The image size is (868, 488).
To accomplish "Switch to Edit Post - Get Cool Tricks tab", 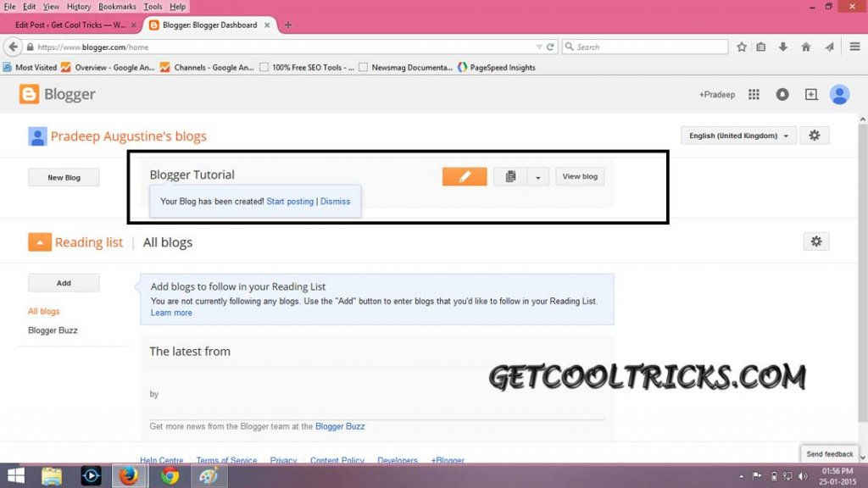I will [x=71, y=25].
